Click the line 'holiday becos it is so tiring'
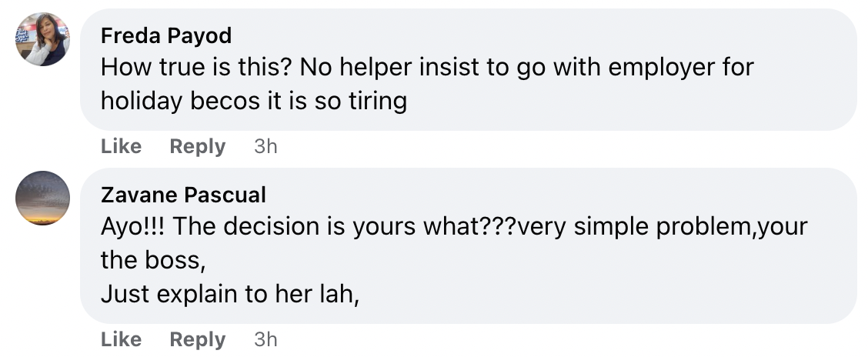868x357 pixels. click(254, 101)
